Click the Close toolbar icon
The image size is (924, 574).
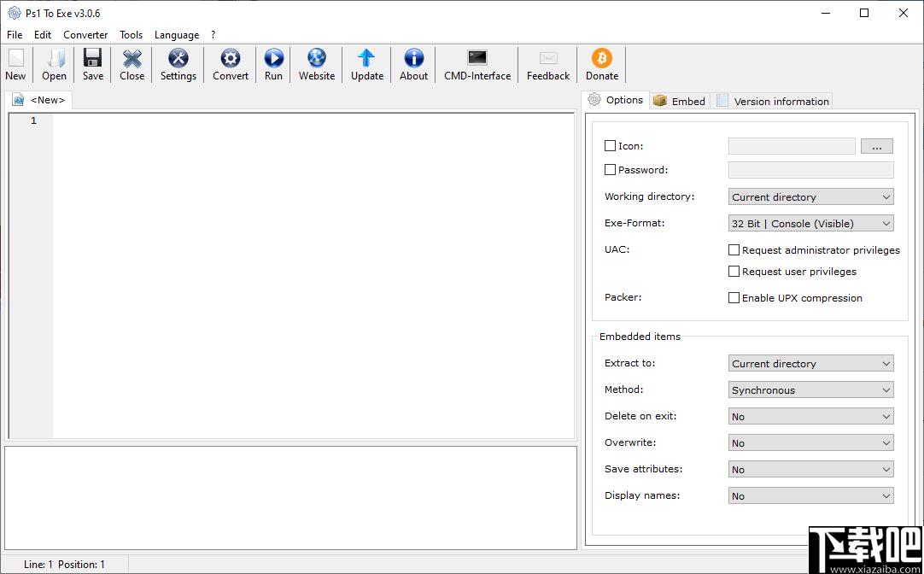point(132,58)
